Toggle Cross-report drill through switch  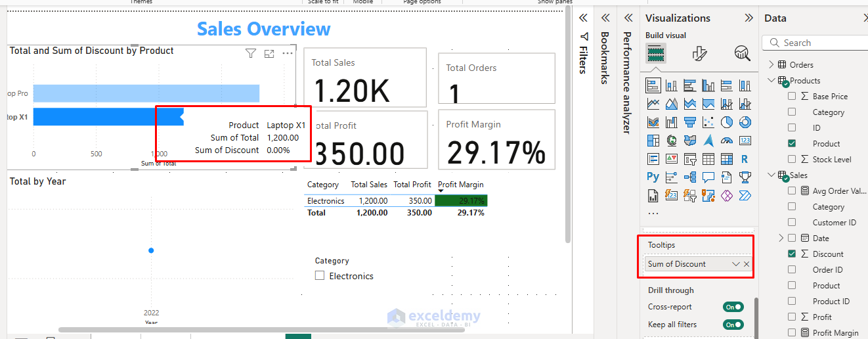[x=733, y=307]
